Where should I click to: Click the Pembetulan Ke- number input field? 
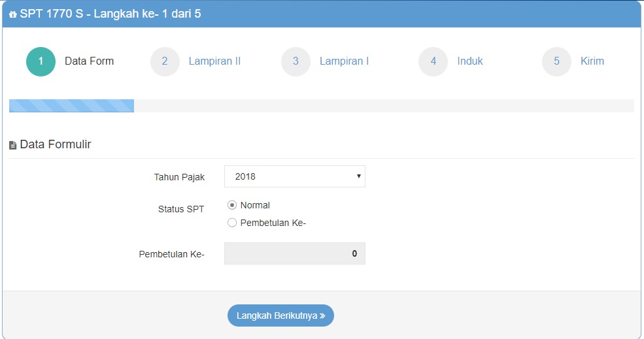294,253
